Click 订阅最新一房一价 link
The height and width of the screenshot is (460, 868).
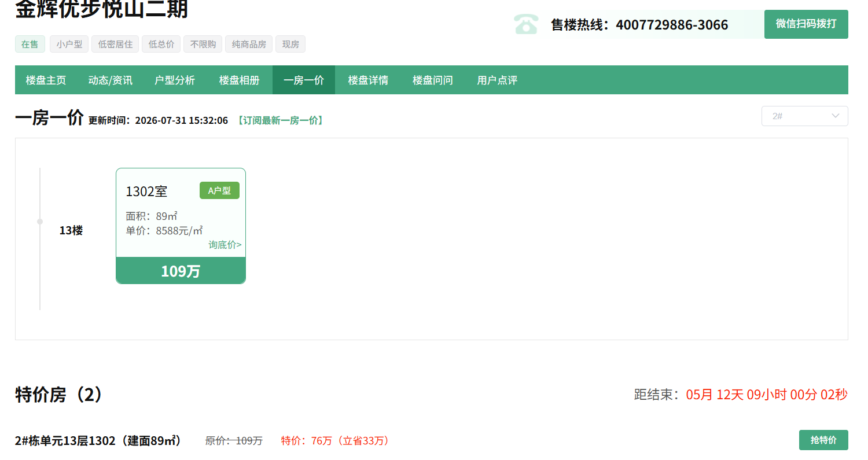(280, 120)
